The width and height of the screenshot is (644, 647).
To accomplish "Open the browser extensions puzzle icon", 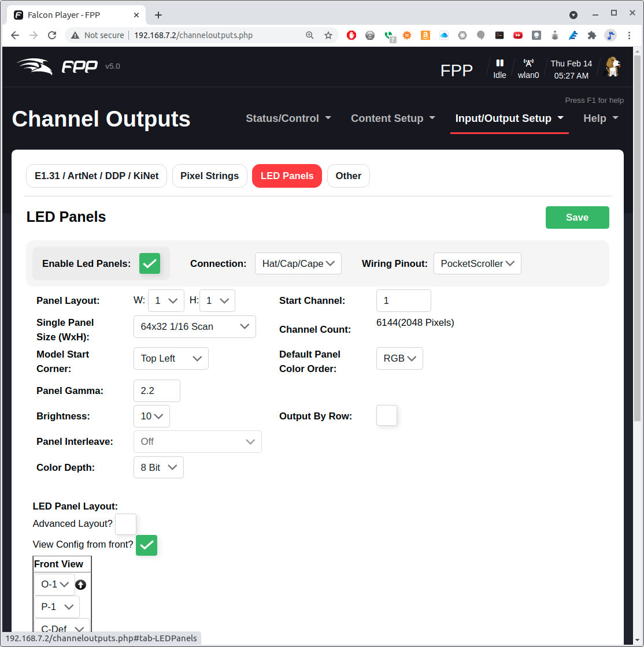I will click(591, 35).
